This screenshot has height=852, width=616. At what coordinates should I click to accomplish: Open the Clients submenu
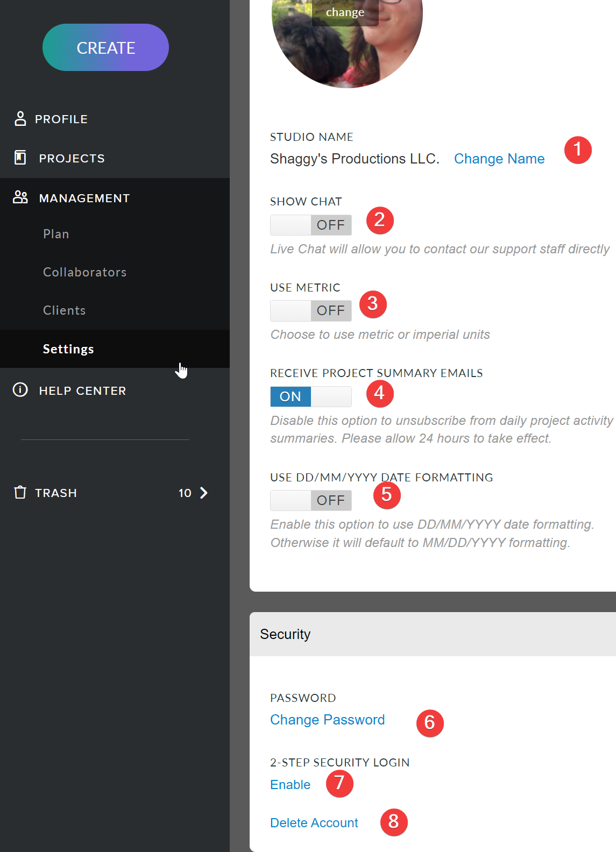pos(65,310)
